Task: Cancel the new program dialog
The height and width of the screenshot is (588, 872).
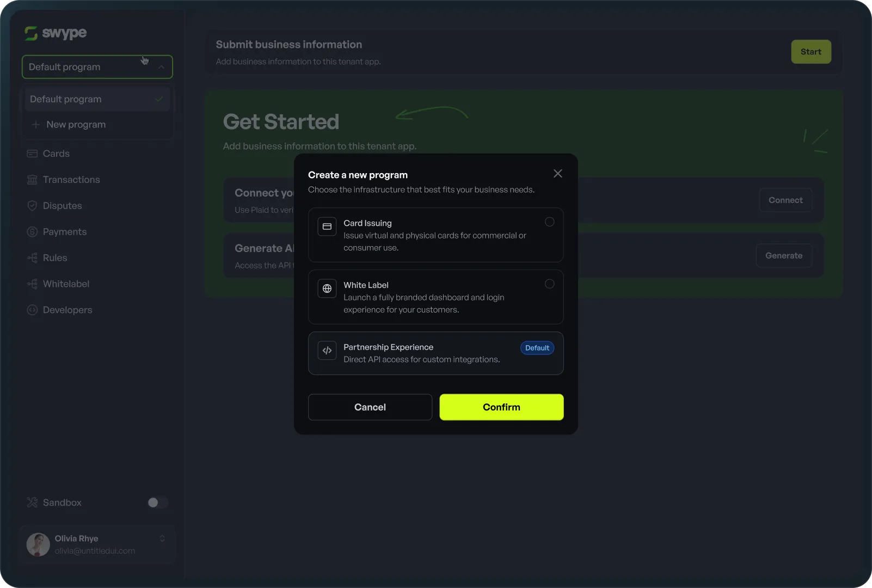Action: [370, 407]
